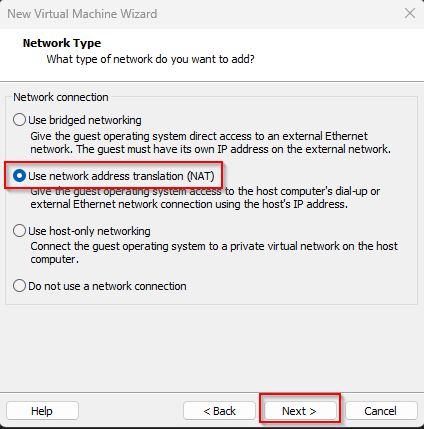Image resolution: width=424 pixels, height=429 pixels.
Task: Click the host-only description about private virtual network
Action: click(x=214, y=252)
